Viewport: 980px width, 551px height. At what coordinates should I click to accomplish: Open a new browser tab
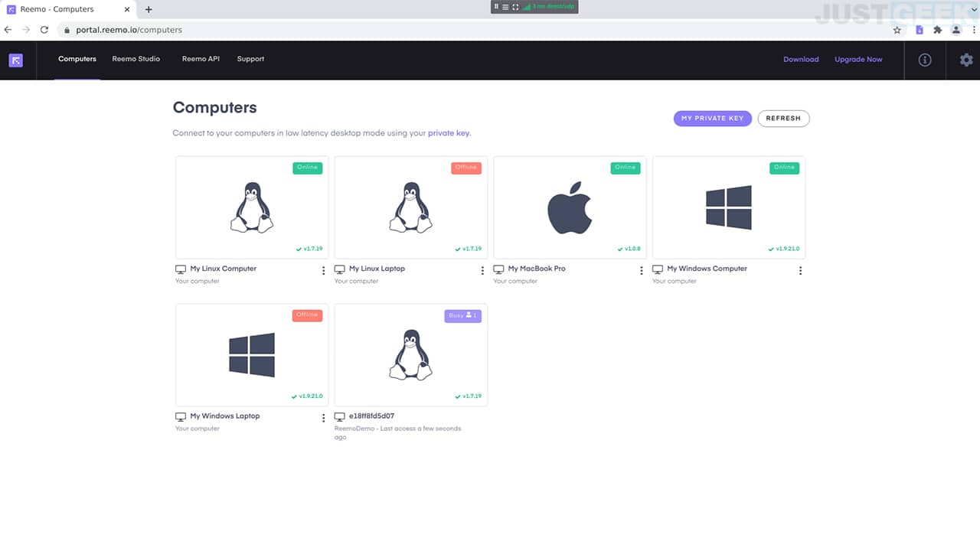[x=149, y=9]
